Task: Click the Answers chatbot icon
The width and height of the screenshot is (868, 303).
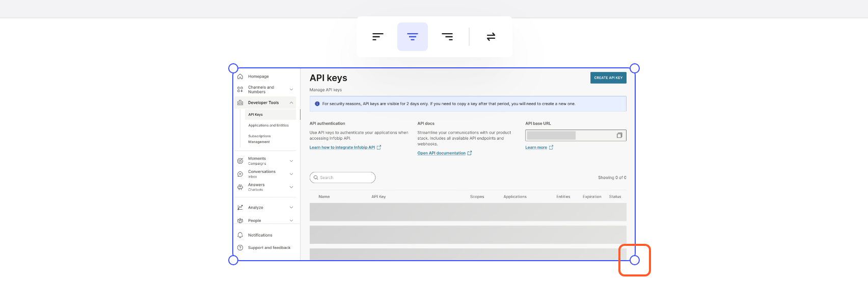Action: tap(240, 187)
